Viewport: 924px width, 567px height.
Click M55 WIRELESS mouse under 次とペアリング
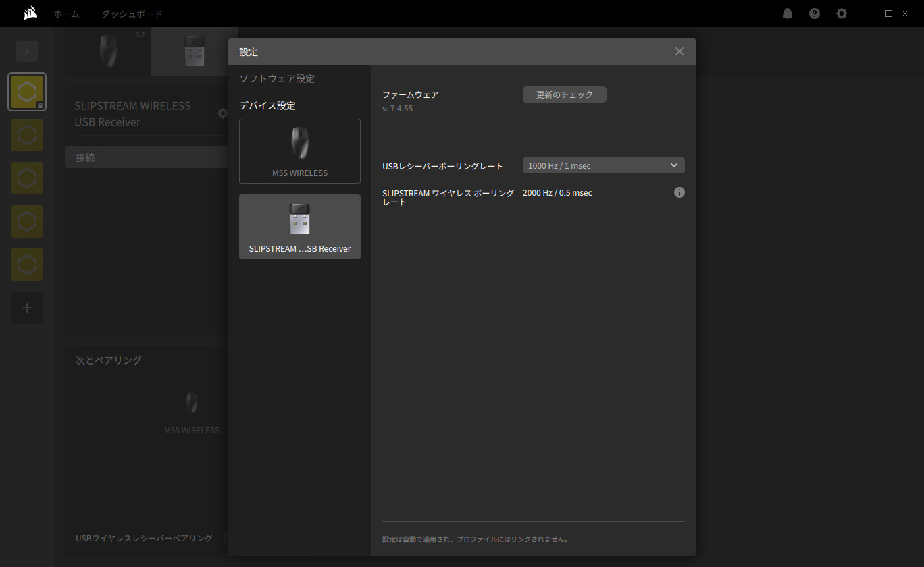192,413
